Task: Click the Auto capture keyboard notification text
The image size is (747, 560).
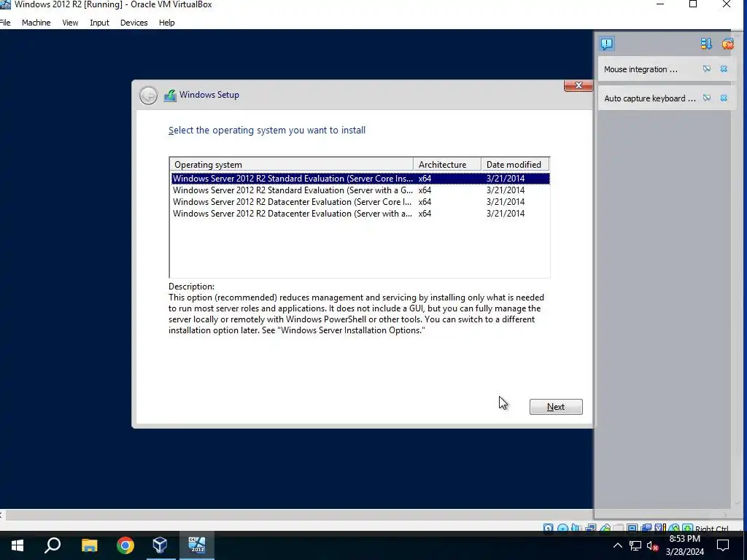Action: pyautogui.click(x=650, y=98)
